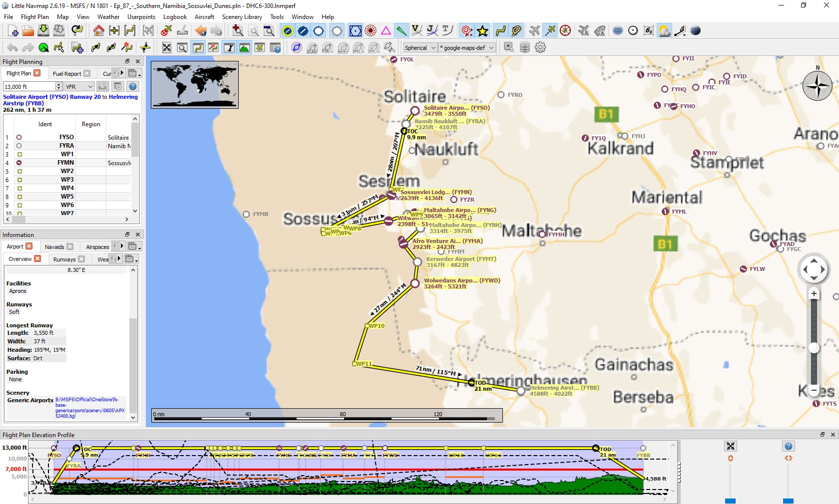Click the sun and cloud weather icon
The image size is (839, 504).
click(x=664, y=31)
